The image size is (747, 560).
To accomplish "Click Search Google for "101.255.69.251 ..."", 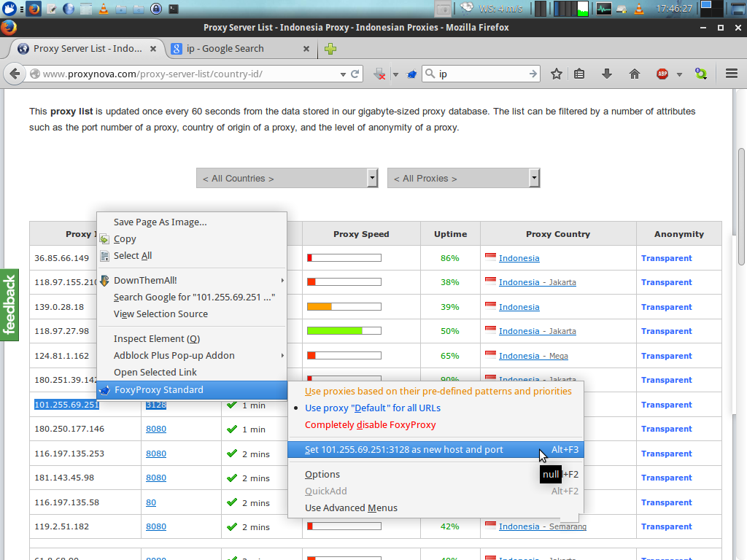I will [192, 297].
